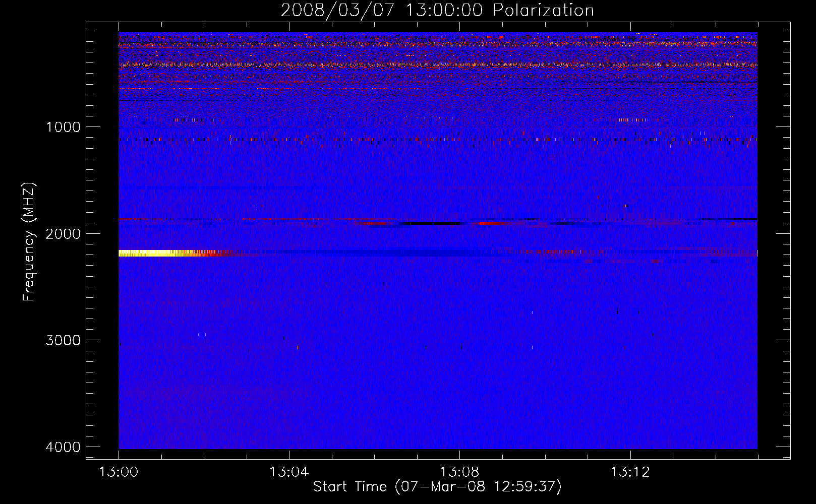Click the 2000 frequency tick label
This screenshot has height=504, width=816.
[x=63, y=233]
